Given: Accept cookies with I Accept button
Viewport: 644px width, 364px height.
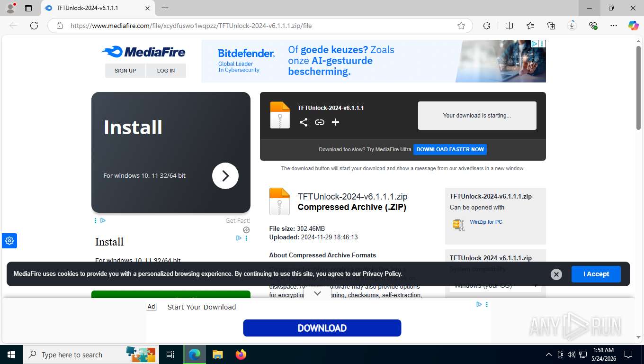Looking at the screenshot, I should click(x=596, y=274).
